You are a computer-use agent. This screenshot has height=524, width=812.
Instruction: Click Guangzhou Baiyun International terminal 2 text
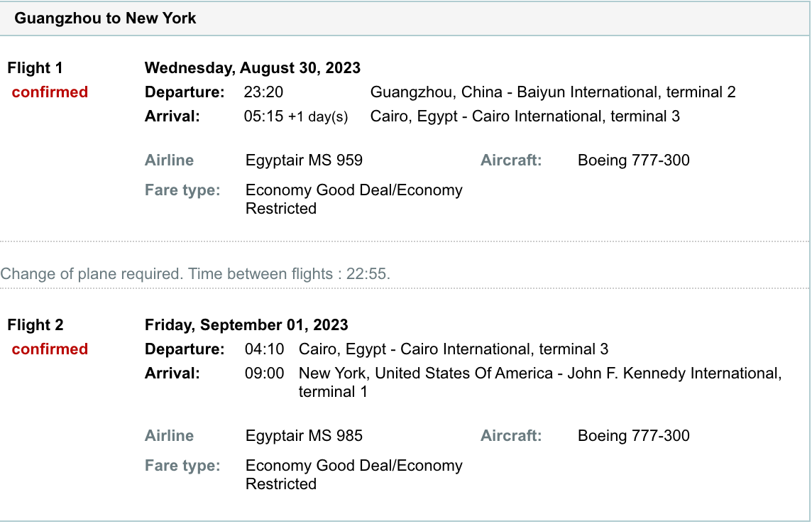(552, 92)
